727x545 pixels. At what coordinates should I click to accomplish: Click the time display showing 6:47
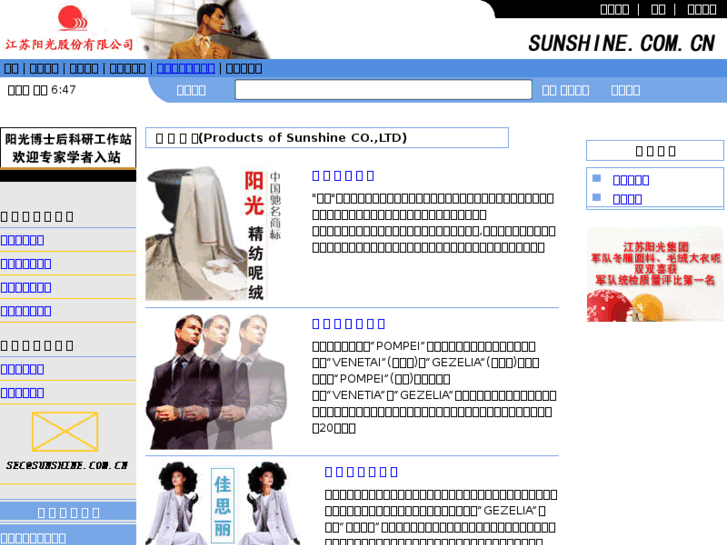pos(42,90)
